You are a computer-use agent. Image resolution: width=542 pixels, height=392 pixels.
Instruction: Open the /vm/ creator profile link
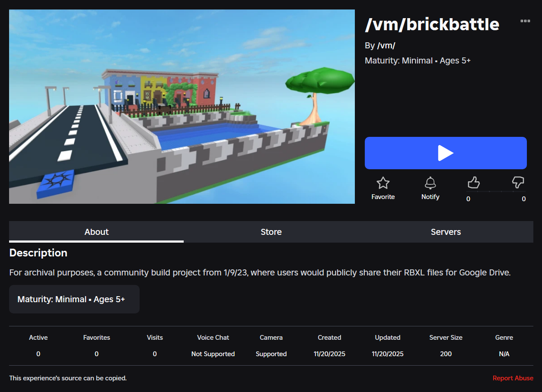coord(386,45)
